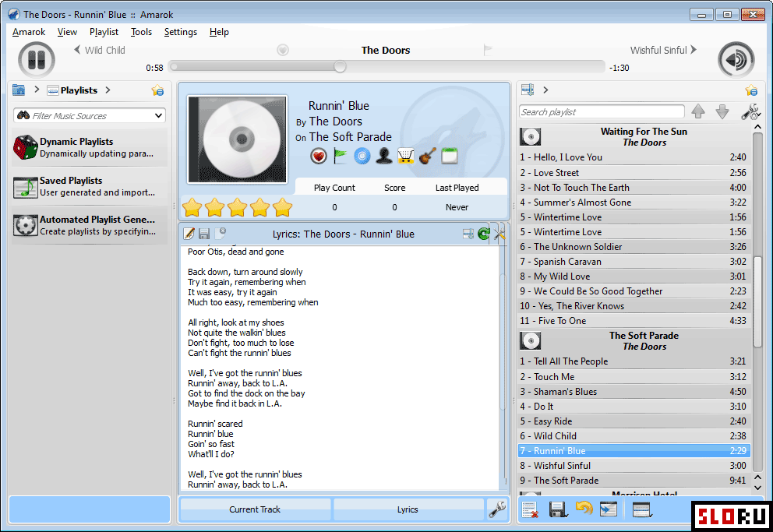
Task: Switch to the Current Track applet tab
Action: [255, 509]
